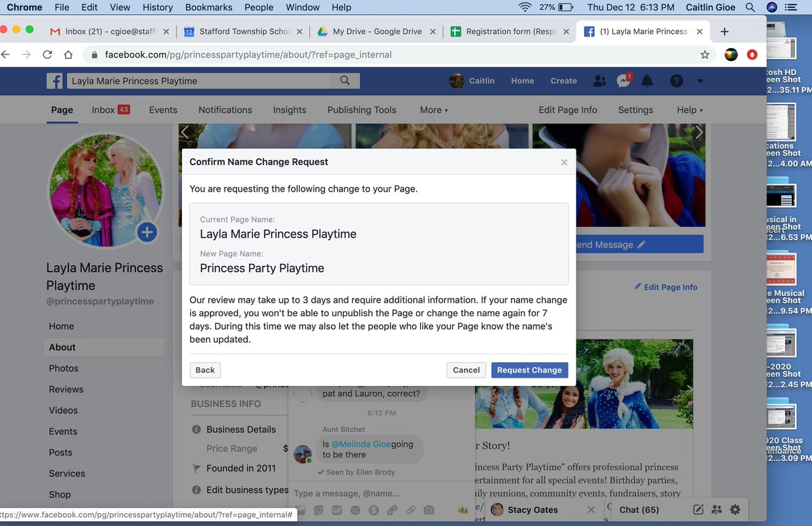Click the camera icon in chat toolbar
Screen dimensions: 812x526
428,510
